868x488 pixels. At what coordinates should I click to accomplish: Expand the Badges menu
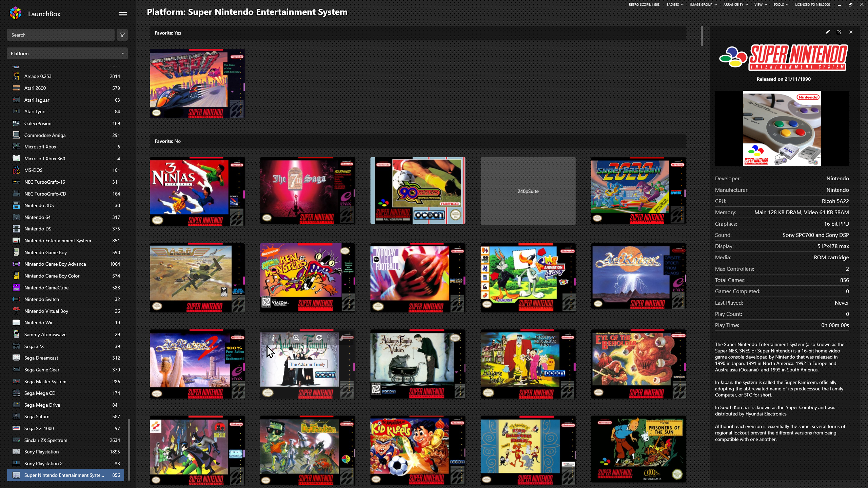pos(675,5)
